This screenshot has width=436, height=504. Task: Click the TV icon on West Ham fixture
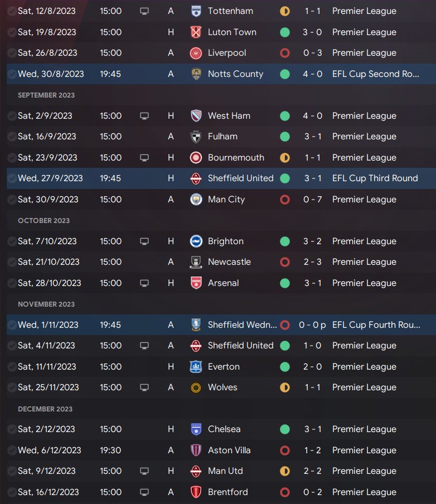pyautogui.click(x=144, y=116)
